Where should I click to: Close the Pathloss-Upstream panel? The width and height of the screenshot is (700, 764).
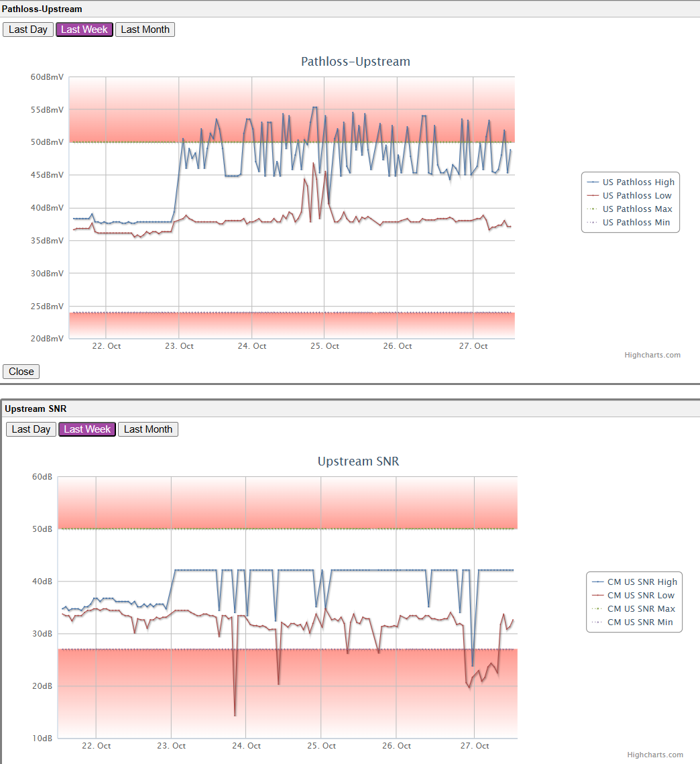pos(21,372)
